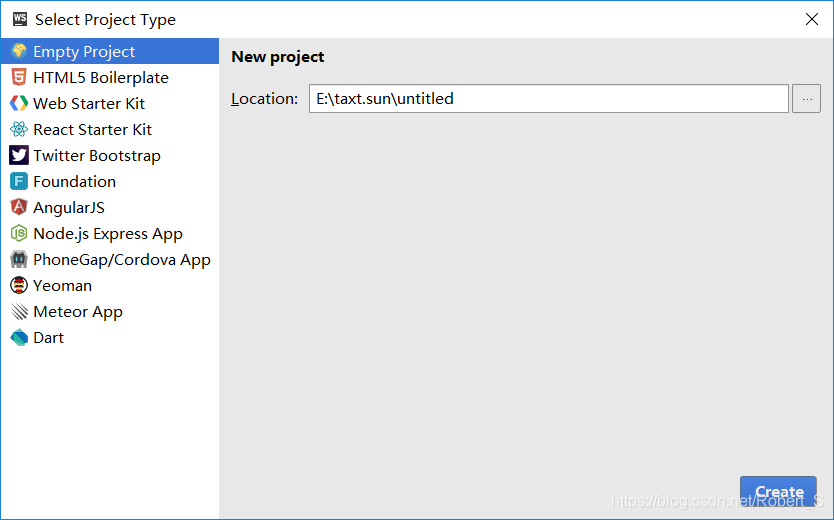Pick React Starter Kit project type
Viewport: 834px width, 520px height.
click(x=110, y=129)
